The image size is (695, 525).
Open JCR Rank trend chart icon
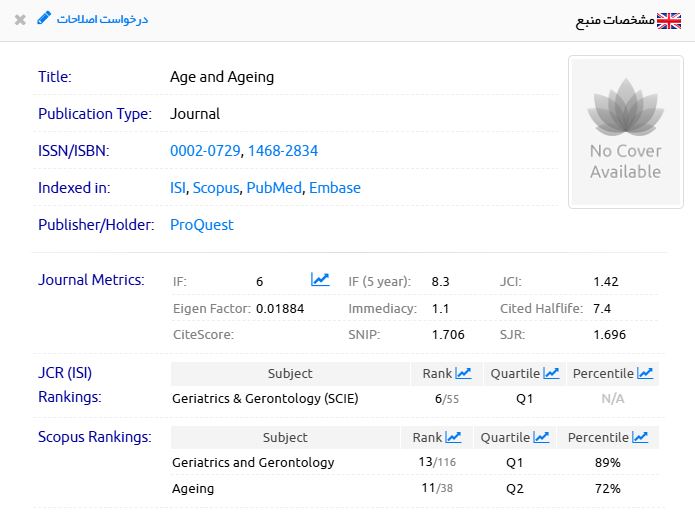464,373
